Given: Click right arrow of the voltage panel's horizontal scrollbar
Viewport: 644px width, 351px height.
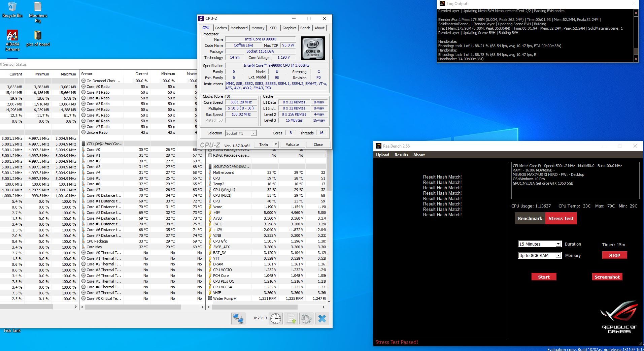Looking at the screenshot, I should click(324, 307).
